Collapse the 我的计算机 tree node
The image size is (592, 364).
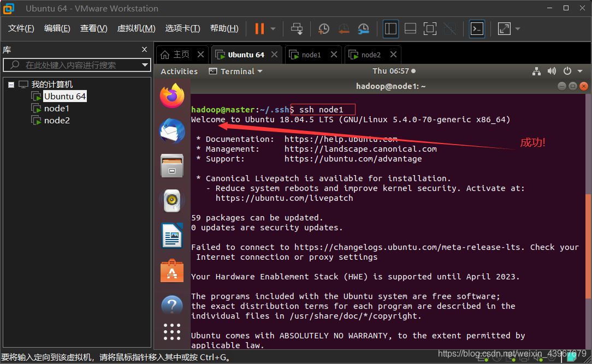pyautogui.click(x=11, y=85)
